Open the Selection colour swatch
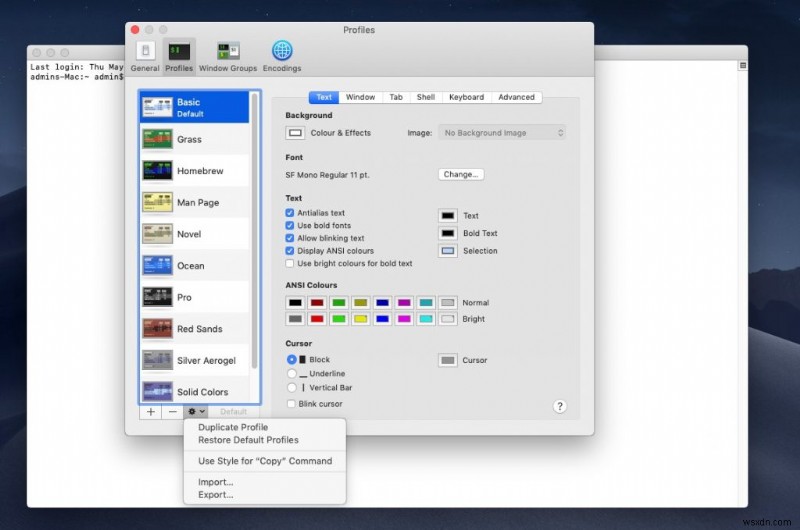Screen dimensions: 800x530 click(448, 251)
